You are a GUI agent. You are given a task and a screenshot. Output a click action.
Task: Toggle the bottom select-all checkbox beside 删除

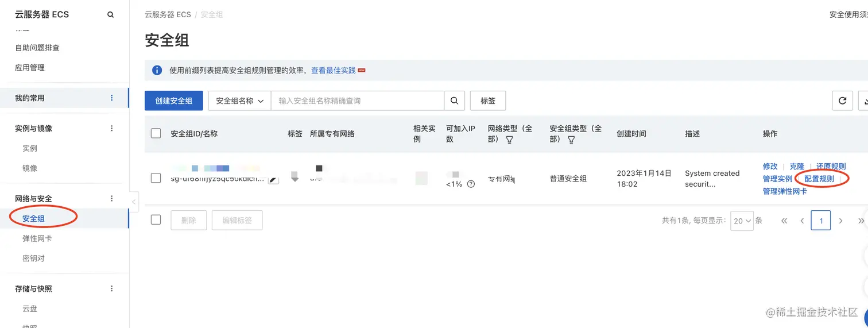pos(156,219)
